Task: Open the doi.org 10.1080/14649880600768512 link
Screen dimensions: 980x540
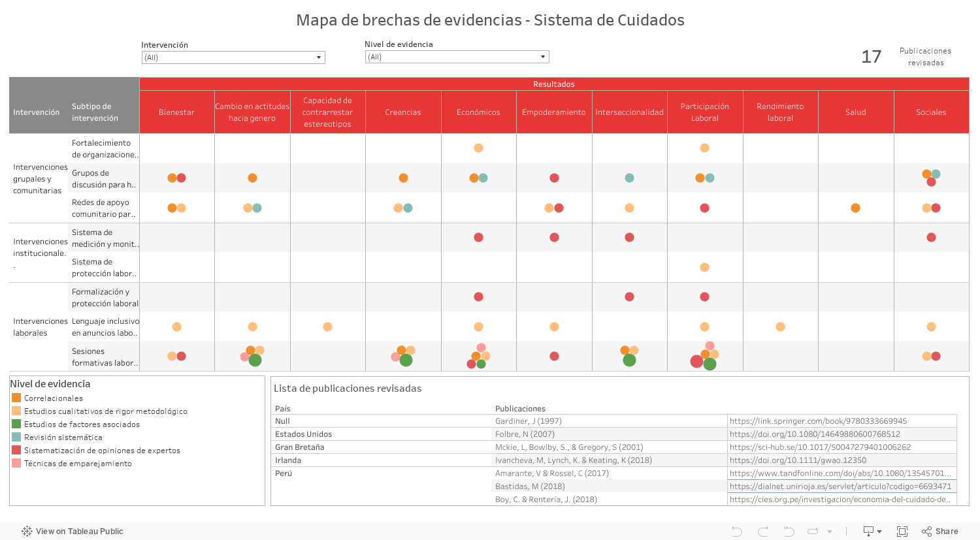Action: coord(815,434)
